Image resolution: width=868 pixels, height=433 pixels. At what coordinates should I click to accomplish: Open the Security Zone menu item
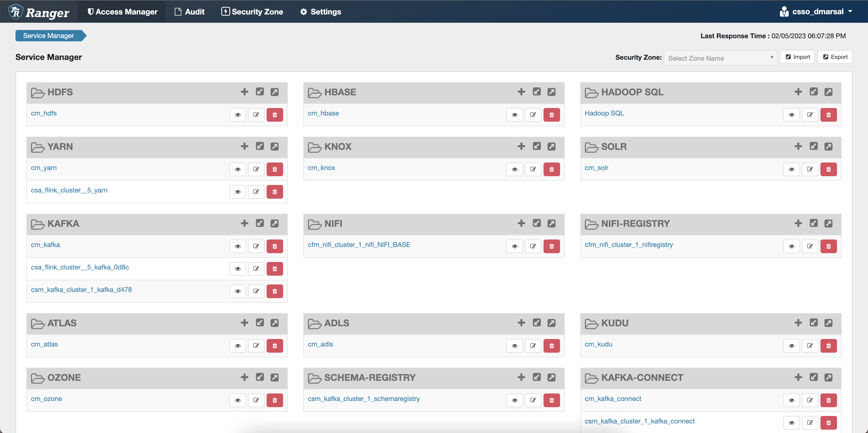coord(252,12)
